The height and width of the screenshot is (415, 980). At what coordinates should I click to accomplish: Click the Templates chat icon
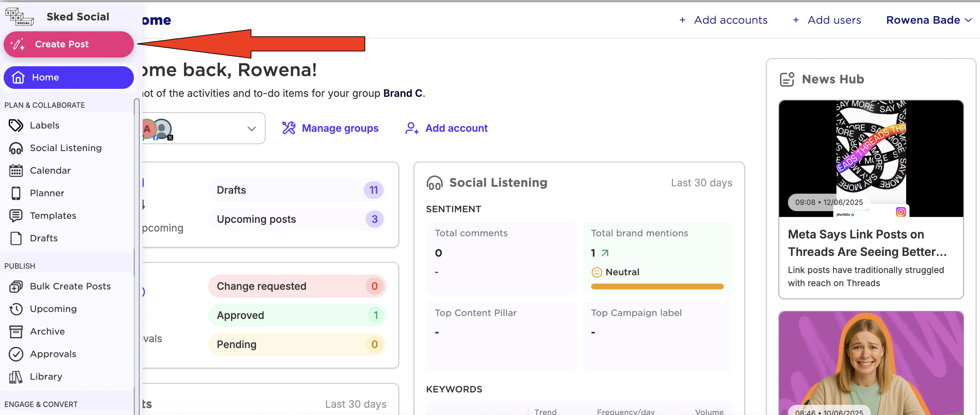16,216
